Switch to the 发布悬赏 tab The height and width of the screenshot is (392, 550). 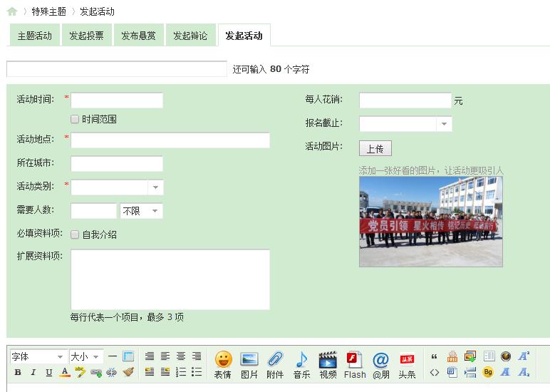[138, 35]
